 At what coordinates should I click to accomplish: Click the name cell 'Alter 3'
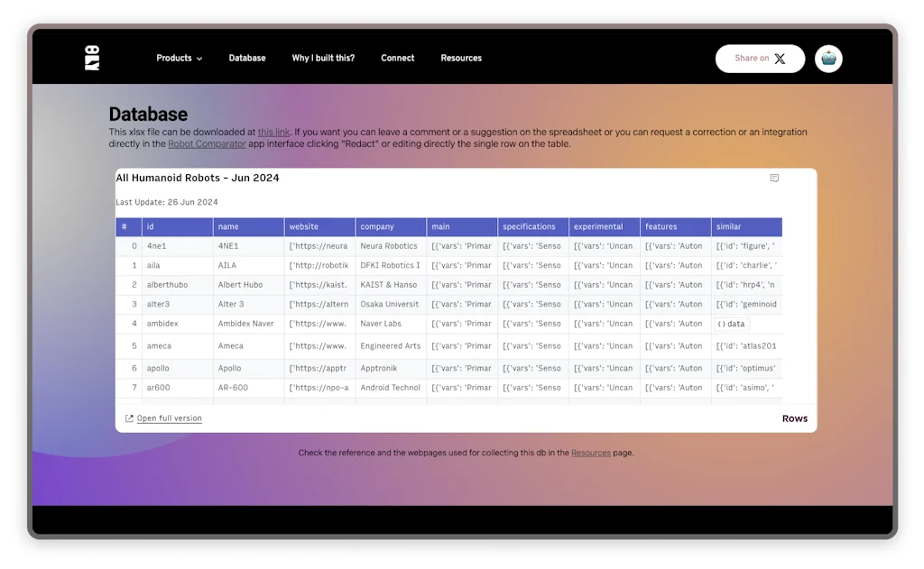pos(249,305)
